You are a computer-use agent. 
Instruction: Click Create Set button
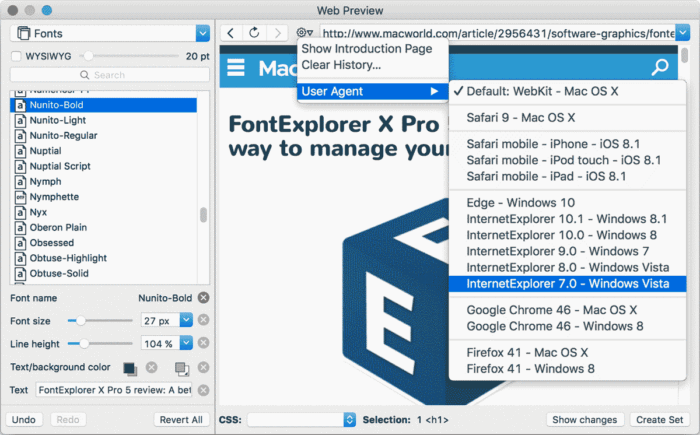(659, 419)
